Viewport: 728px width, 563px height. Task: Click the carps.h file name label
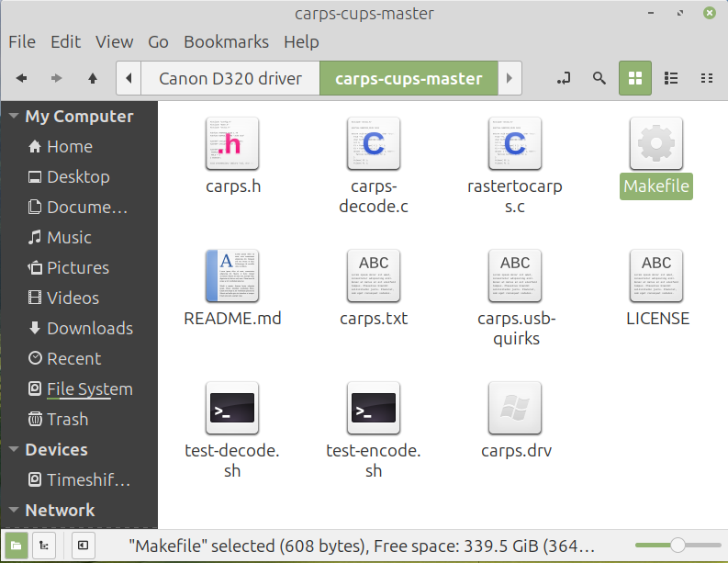[233, 186]
